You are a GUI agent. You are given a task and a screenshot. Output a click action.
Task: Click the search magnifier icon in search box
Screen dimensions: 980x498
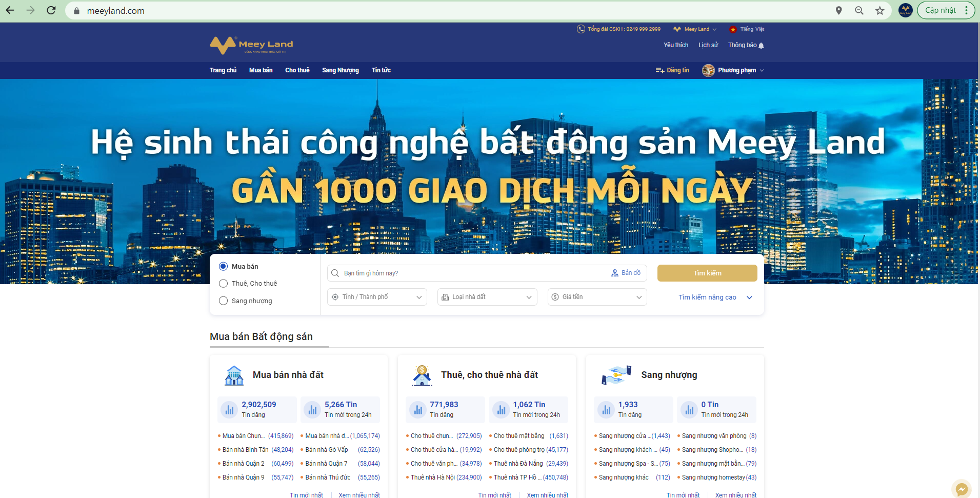335,273
